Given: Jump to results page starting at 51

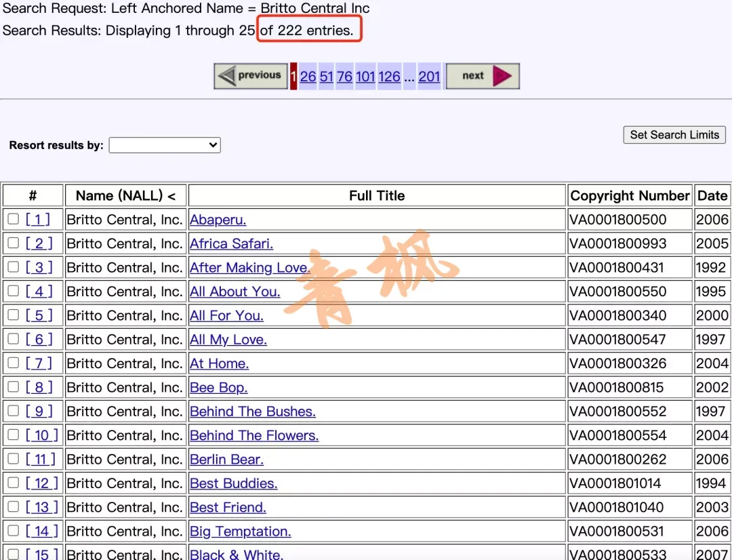Looking at the screenshot, I should [x=326, y=76].
